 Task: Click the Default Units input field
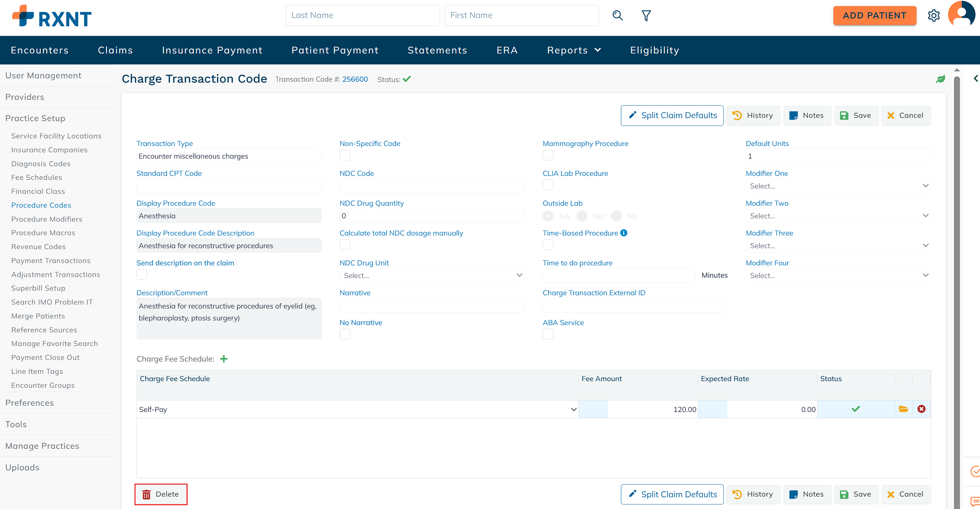(838, 156)
